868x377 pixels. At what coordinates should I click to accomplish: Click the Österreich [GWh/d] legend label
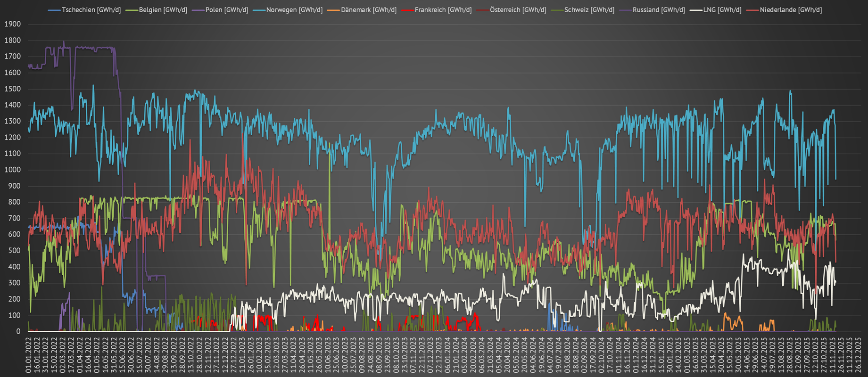click(x=518, y=10)
